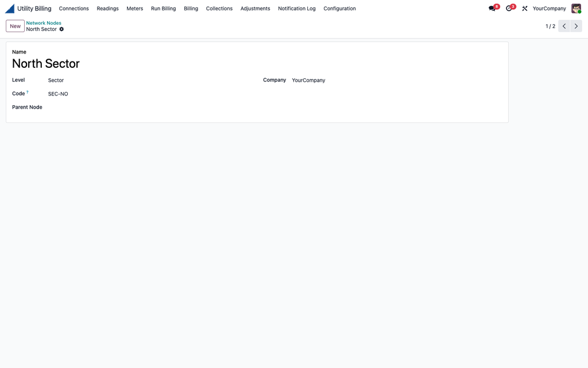Image resolution: width=588 pixels, height=368 pixels.
Task: Edit the Code field SEC-NO
Action: 150,94
